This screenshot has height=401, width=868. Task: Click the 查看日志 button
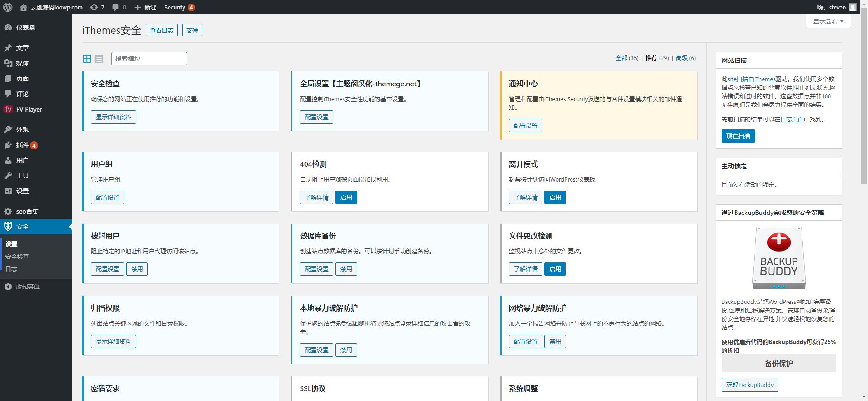point(162,30)
